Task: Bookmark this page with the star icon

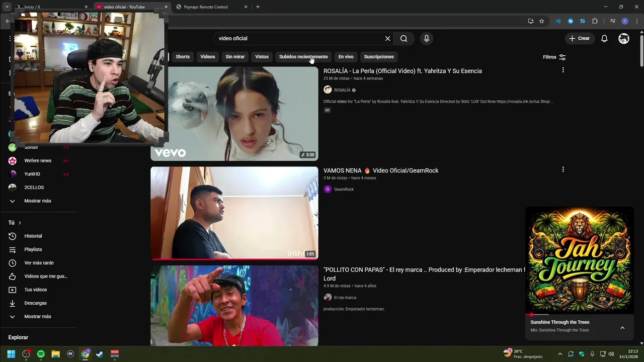Action: pos(542,21)
